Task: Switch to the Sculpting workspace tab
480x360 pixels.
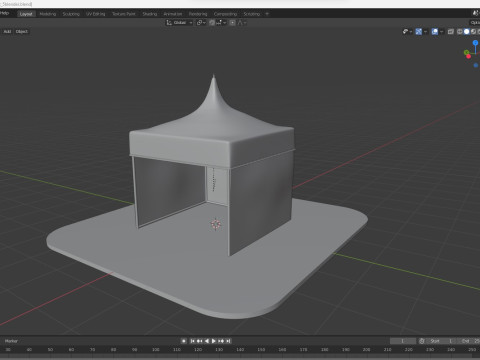Action: coord(71,14)
